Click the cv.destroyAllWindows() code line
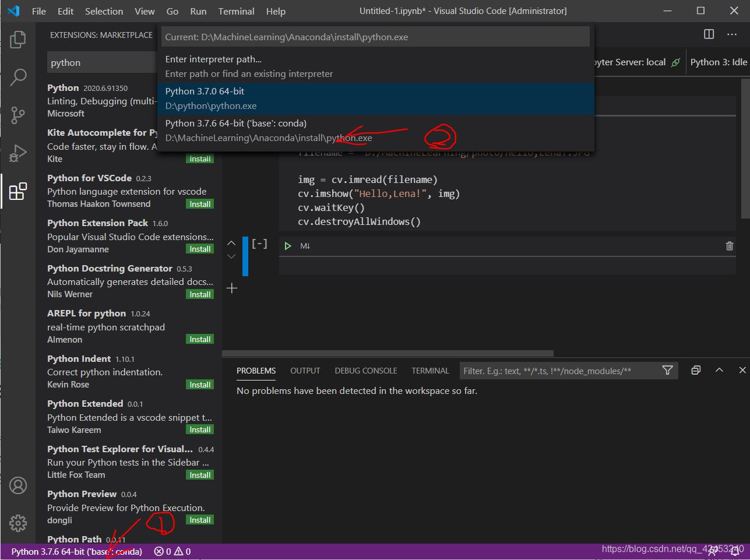Image resolution: width=750 pixels, height=560 pixels. pos(359,221)
